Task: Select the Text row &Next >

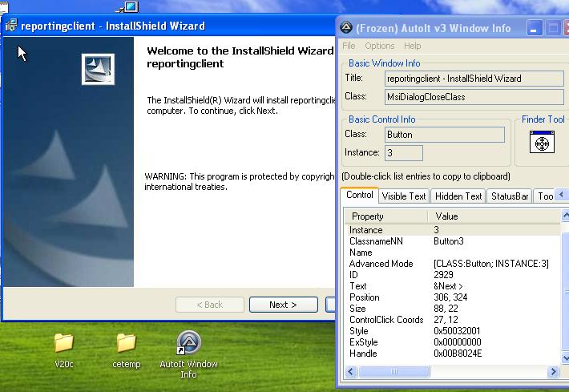Action: pyautogui.click(x=452, y=286)
